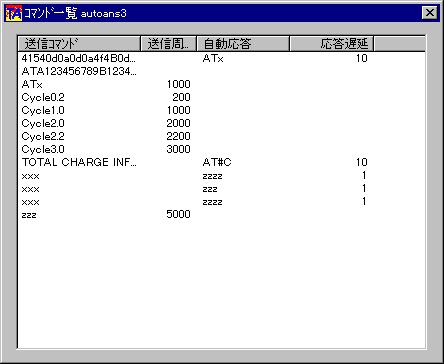Click the application icon in title bar
Viewport: 444px width, 364px height.
[14, 13]
